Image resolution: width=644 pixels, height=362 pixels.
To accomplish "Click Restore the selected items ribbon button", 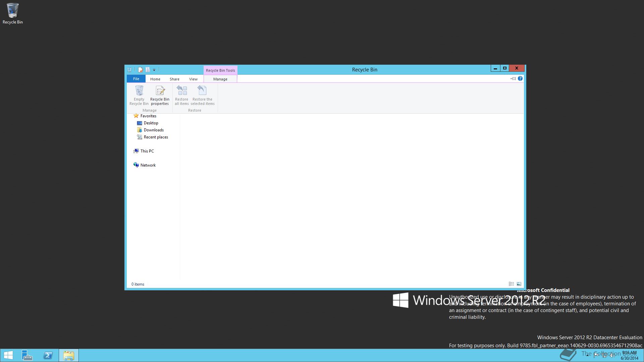I will tap(203, 96).
